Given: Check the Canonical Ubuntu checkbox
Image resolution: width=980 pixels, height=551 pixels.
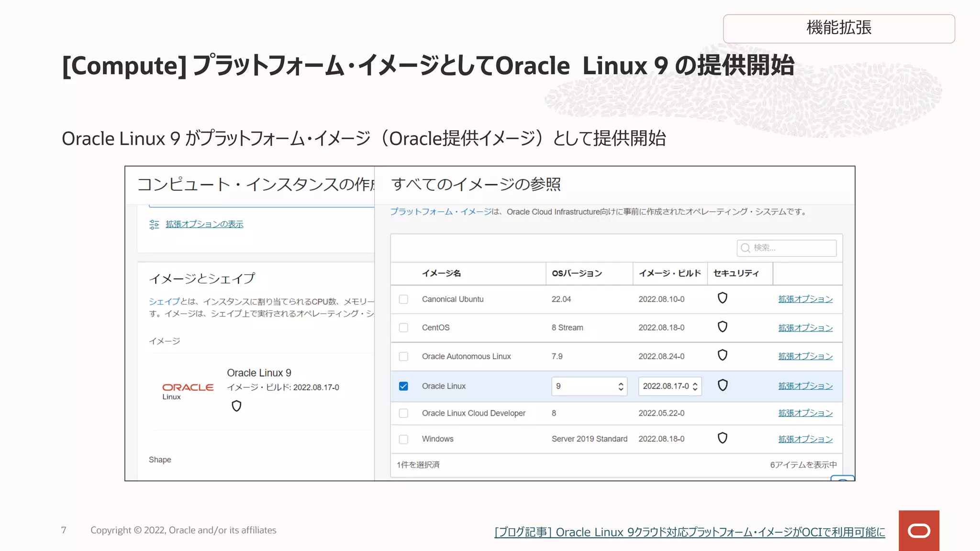Looking at the screenshot, I should point(403,299).
